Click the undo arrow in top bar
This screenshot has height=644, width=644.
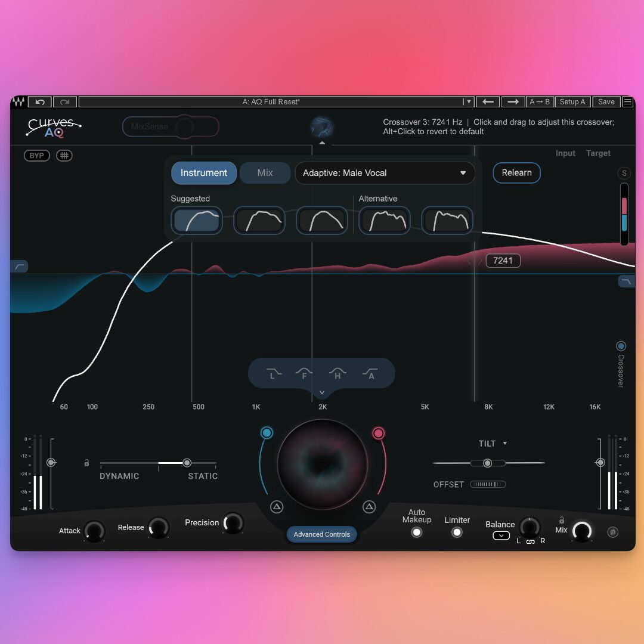point(40,102)
